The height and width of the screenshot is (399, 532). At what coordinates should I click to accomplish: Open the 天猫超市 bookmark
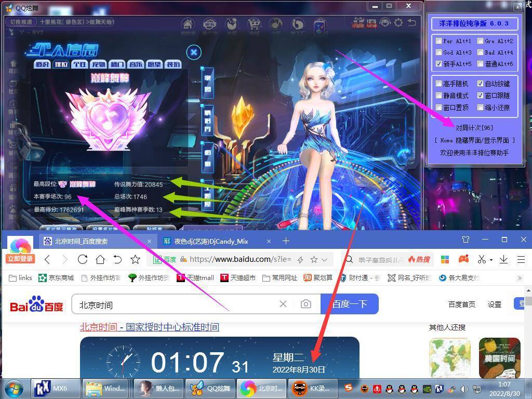click(239, 278)
